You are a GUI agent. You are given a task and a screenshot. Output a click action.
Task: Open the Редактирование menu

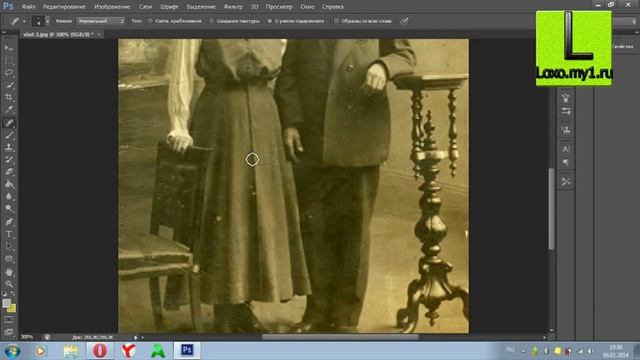point(64,7)
